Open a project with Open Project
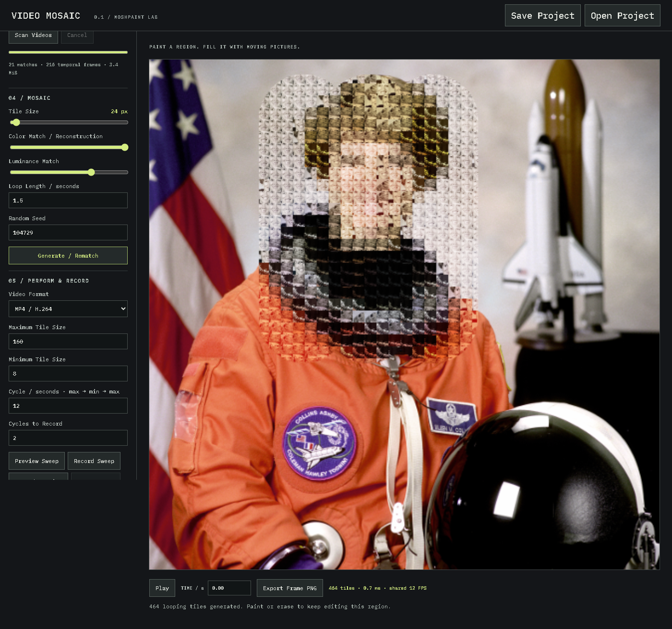This screenshot has height=629, width=672. point(623,15)
